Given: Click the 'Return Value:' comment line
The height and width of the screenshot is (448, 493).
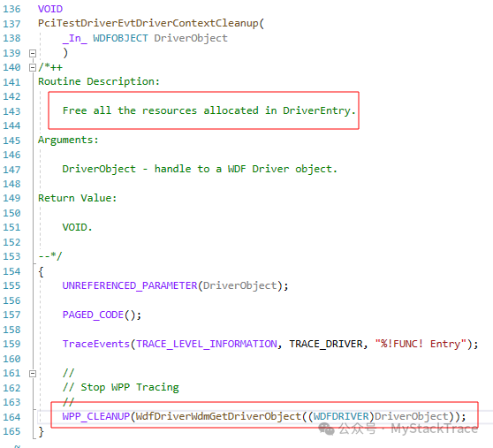Looking at the screenshot, I should pos(78,198).
